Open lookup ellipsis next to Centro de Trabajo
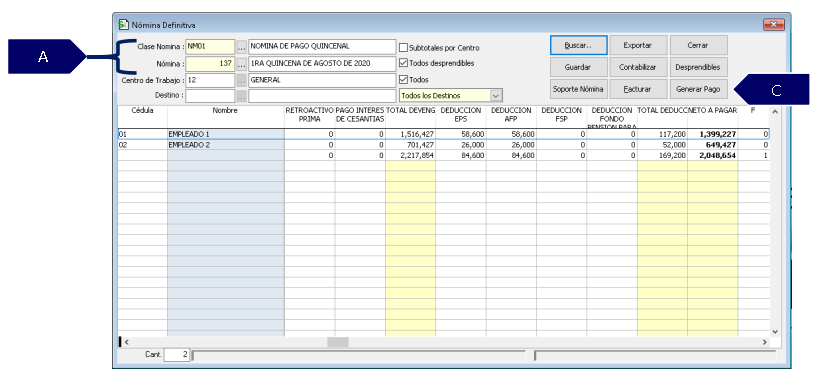814x375 pixels. [x=241, y=81]
